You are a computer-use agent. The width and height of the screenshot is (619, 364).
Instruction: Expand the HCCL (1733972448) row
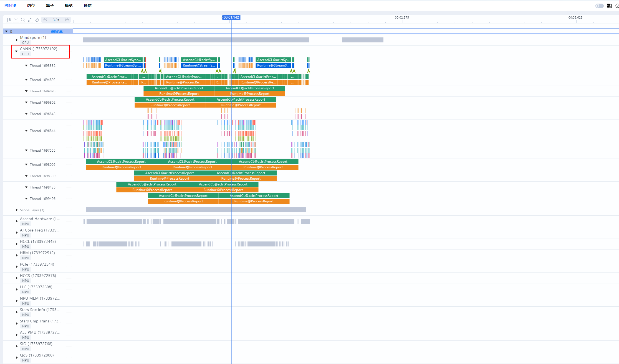(x=17, y=244)
